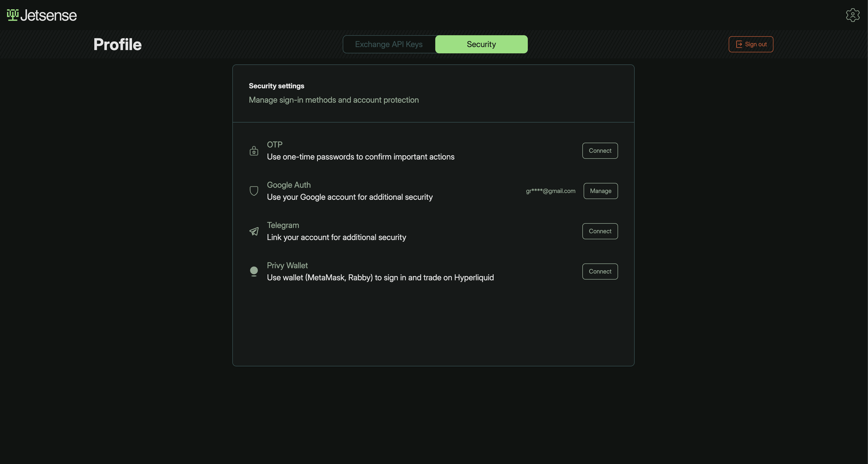Click the Privy Wallet description text
868x464 pixels.
click(x=380, y=278)
